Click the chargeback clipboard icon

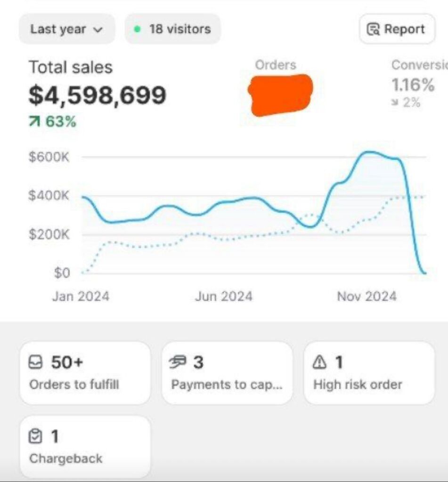(36, 437)
